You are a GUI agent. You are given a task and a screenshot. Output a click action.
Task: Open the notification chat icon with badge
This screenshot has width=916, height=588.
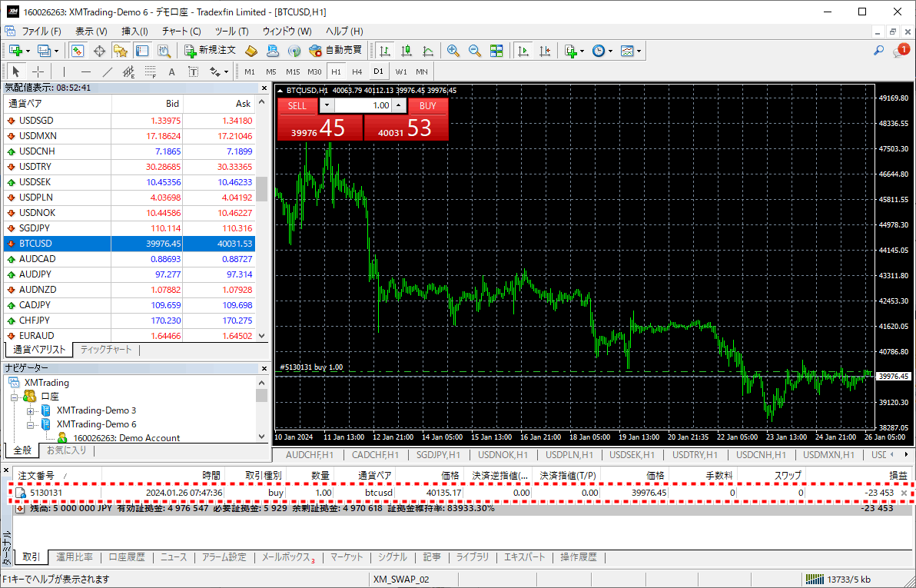point(900,51)
